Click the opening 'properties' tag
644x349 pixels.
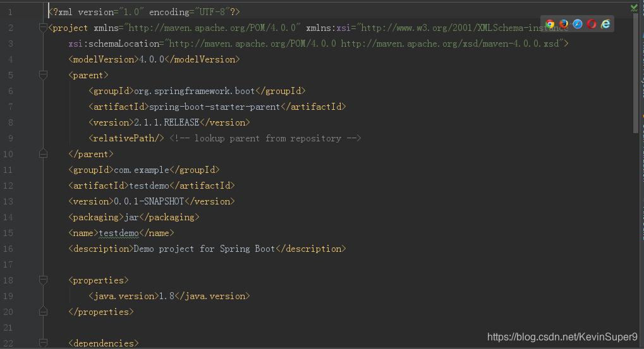click(x=99, y=280)
